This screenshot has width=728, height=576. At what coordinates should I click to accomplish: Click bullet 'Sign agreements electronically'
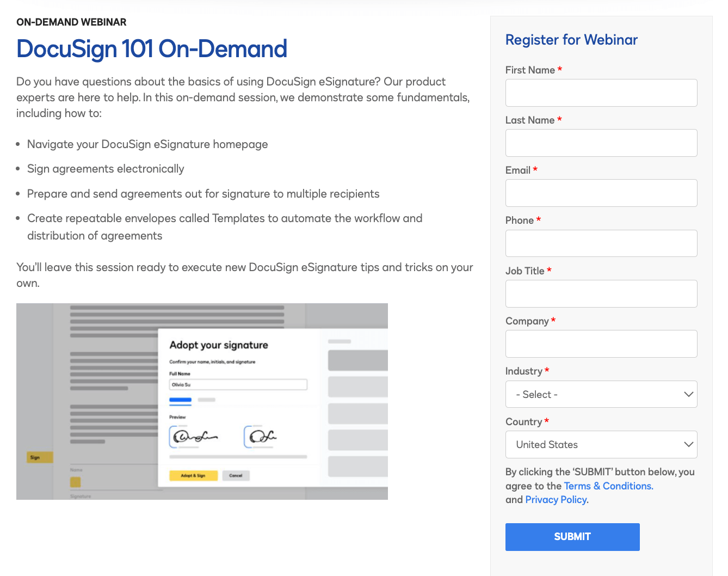(x=106, y=169)
